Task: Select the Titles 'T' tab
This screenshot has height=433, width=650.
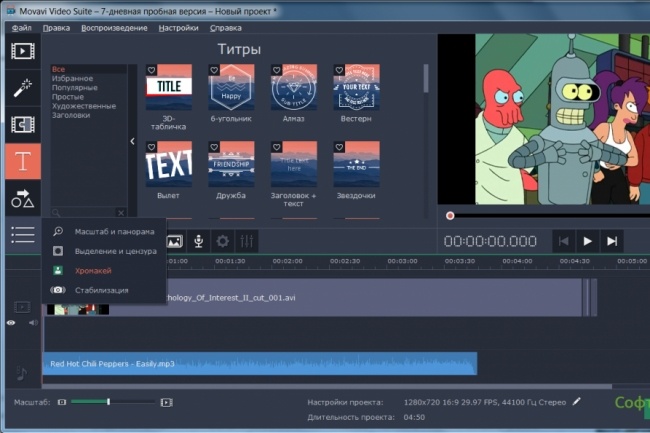Action: click(x=23, y=161)
